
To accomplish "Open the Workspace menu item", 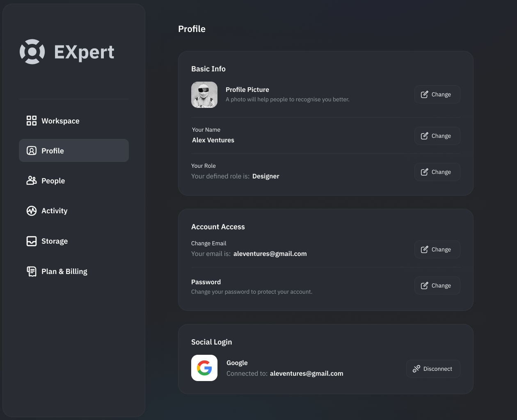I will pyautogui.click(x=60, y=121).
